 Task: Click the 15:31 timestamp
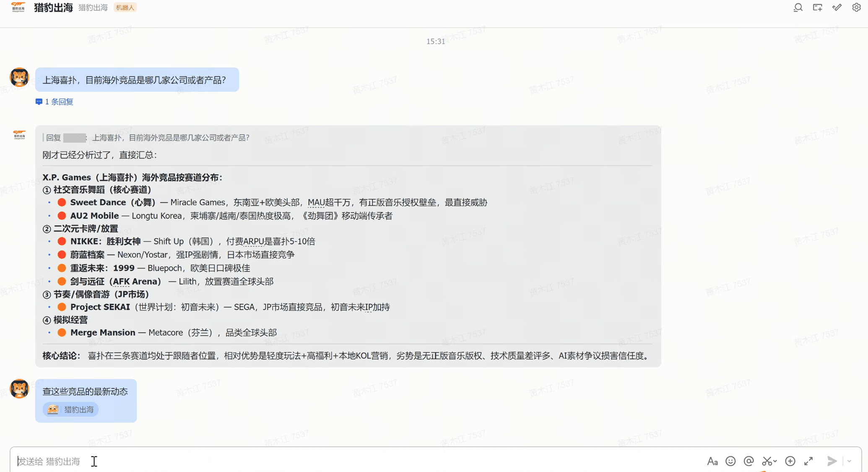436,41
